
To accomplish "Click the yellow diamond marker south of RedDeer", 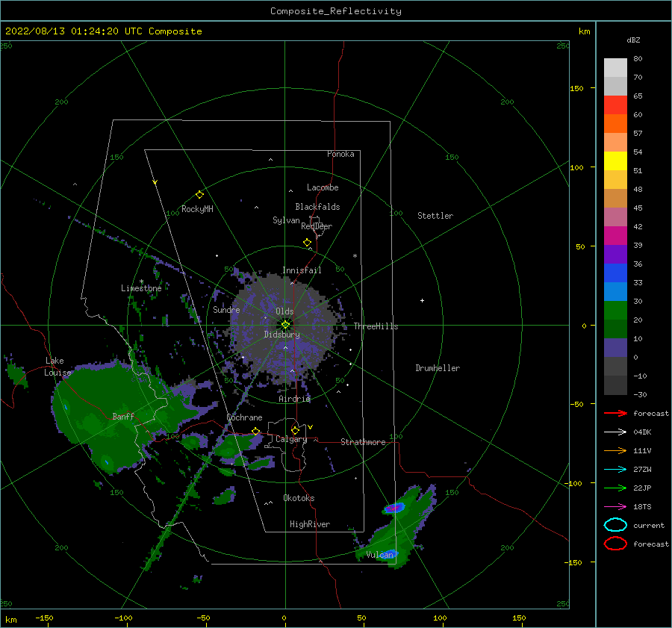I will tap(307, 243).
